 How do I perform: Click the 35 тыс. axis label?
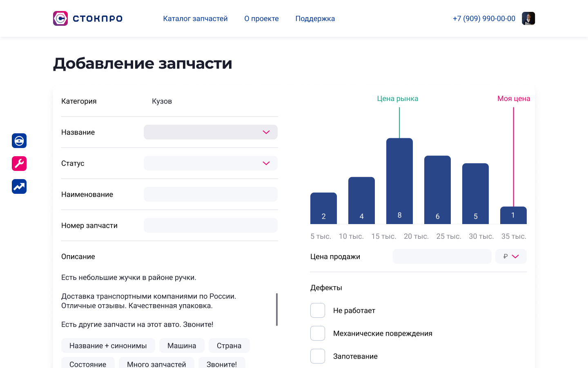click(x=514, y=236)
